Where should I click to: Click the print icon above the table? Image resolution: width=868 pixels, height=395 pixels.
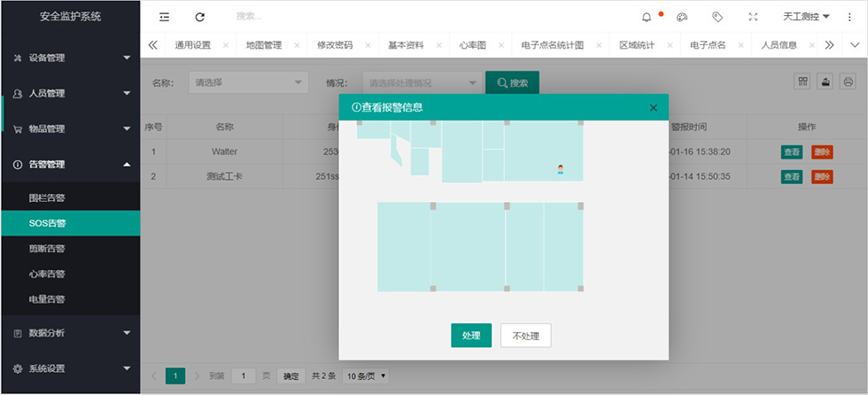[848, 81]
